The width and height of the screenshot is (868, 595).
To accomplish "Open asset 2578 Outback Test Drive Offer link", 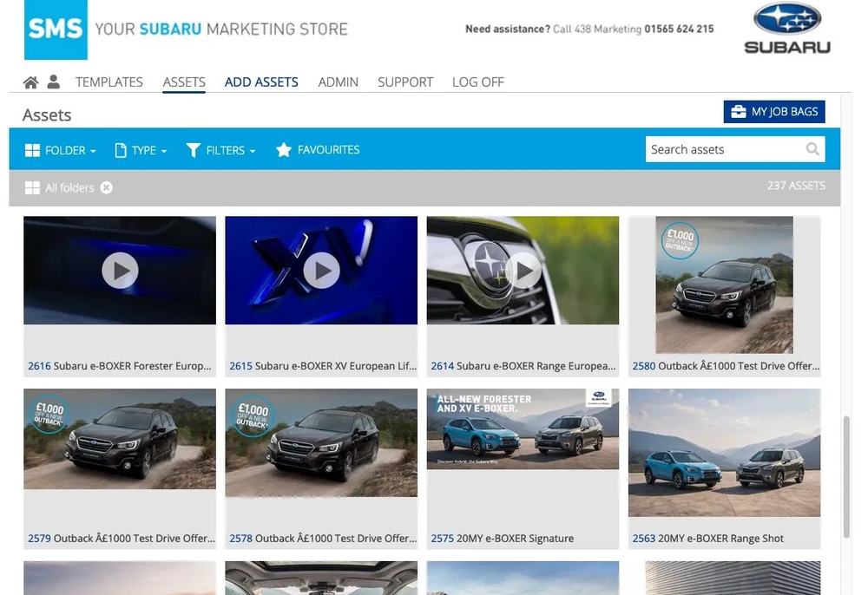I will point(323,539).
